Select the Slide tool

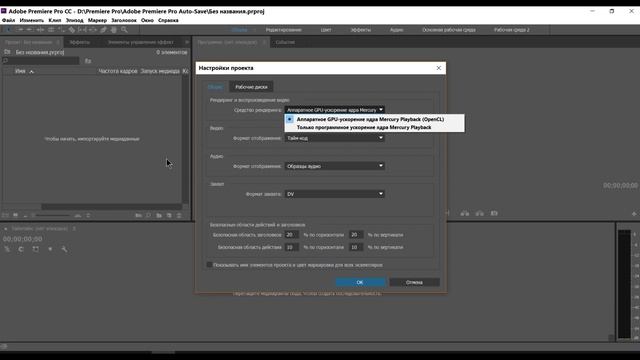click(93, 30)
